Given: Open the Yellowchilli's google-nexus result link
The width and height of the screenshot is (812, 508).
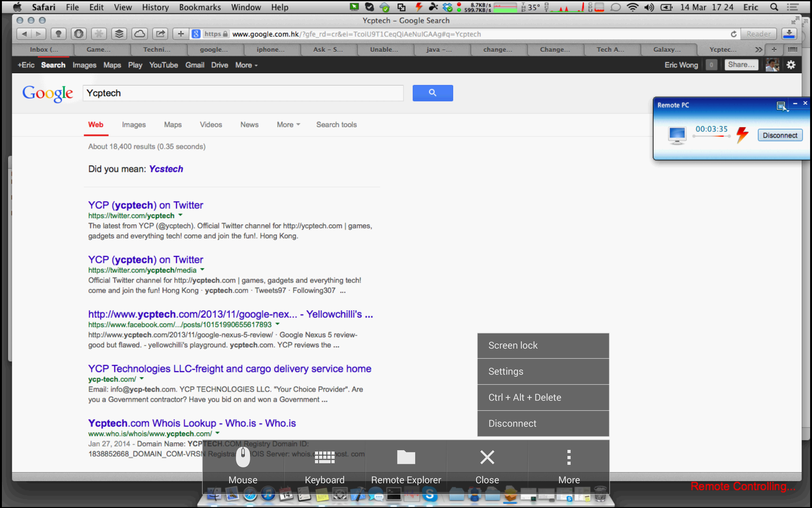Looking at the screenshot, I should coord(231,314).
